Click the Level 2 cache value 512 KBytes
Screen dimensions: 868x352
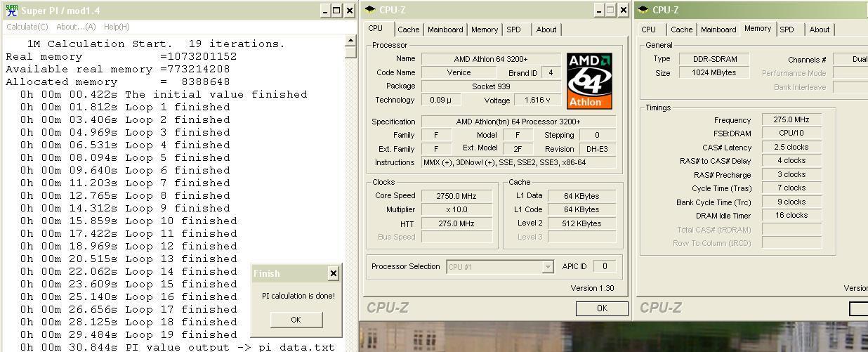(582, 223)
